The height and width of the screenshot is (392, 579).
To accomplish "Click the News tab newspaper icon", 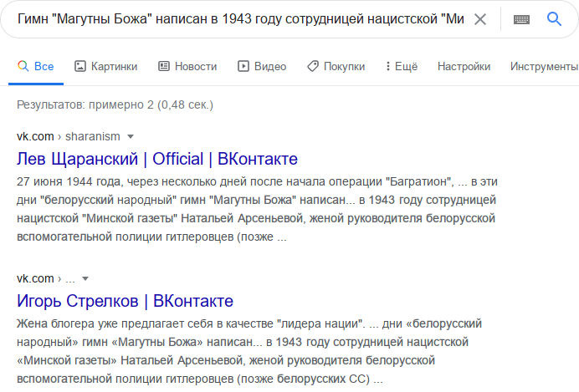I will (x=164, y=66).
